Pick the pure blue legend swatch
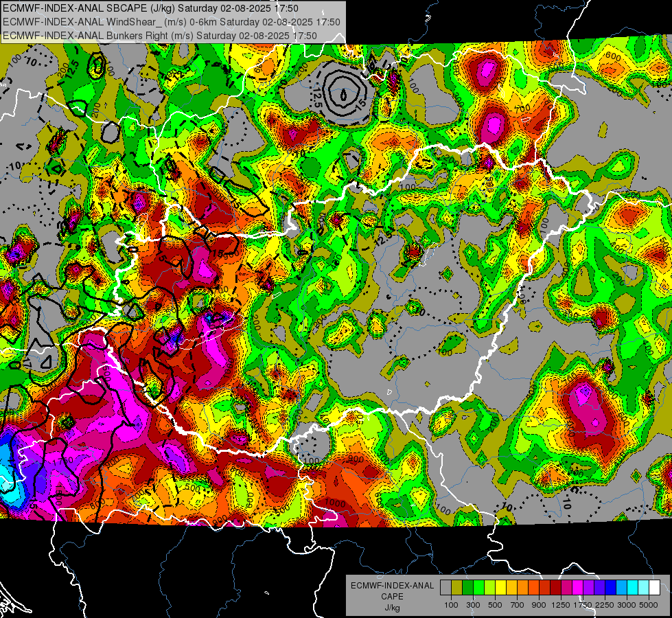This screenshot has height=618, width=672. 611,587
